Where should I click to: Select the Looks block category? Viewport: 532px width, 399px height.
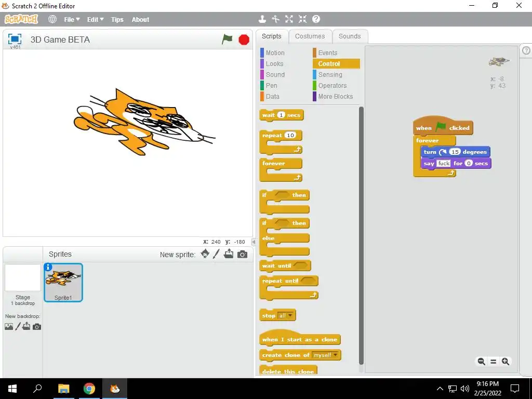tap(274, 64)
